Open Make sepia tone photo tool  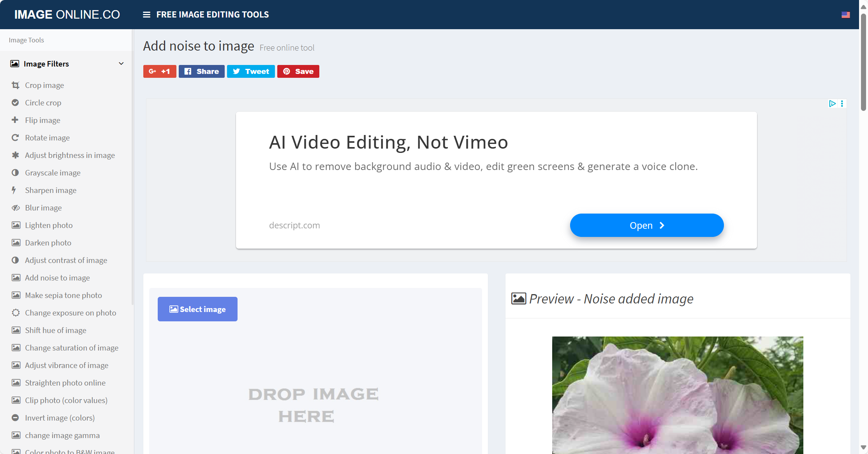pos(63,295)
